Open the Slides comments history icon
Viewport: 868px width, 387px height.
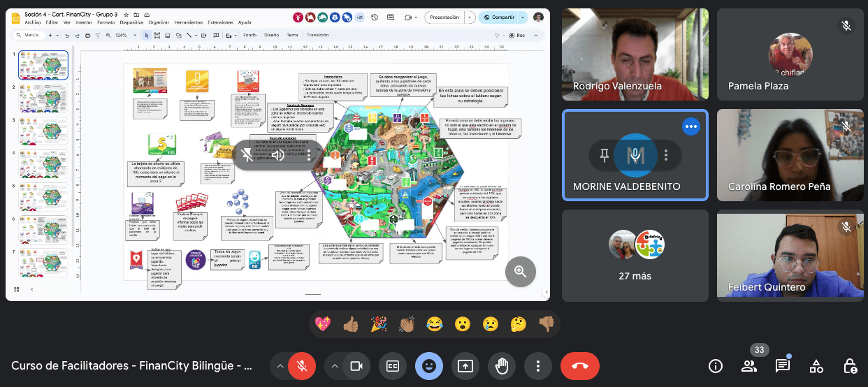coord(392,17)
